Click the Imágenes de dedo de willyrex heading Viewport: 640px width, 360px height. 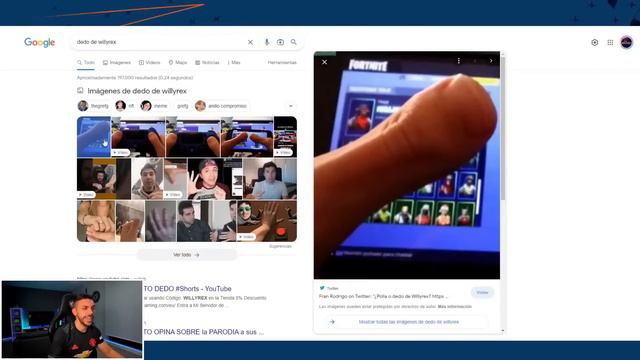click(137, 91)
